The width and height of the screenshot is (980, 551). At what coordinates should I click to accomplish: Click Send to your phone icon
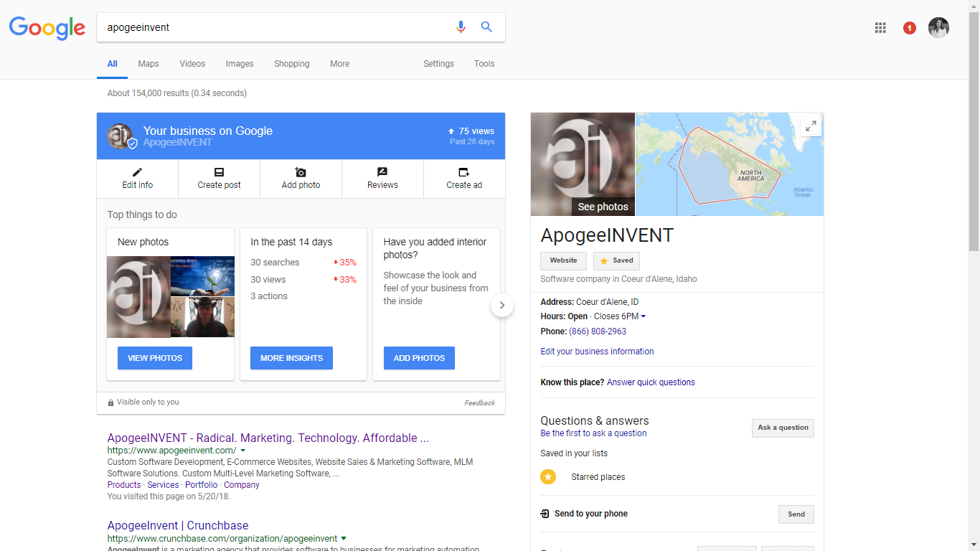545,514
